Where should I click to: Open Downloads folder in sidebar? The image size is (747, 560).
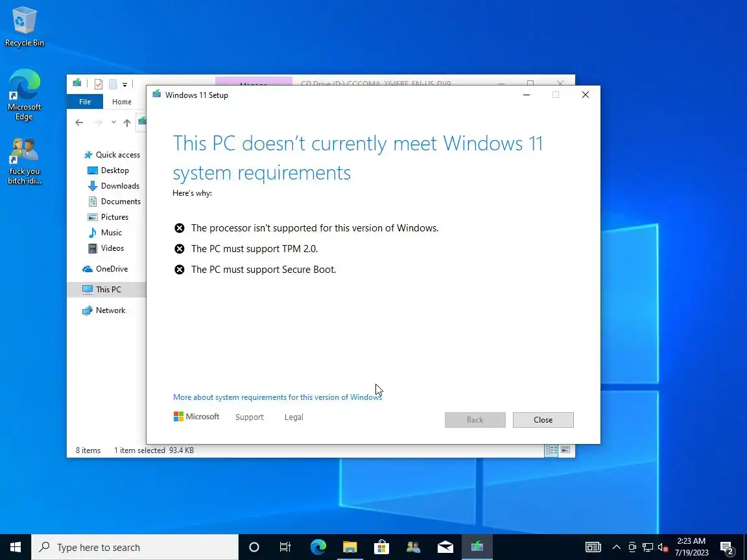(x=114, y=186)
